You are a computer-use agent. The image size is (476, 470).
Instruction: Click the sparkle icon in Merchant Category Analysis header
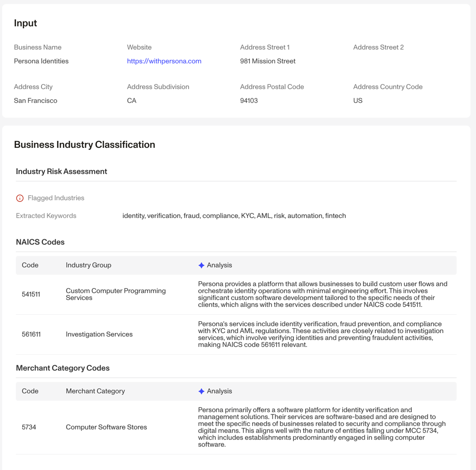(201, 391)
